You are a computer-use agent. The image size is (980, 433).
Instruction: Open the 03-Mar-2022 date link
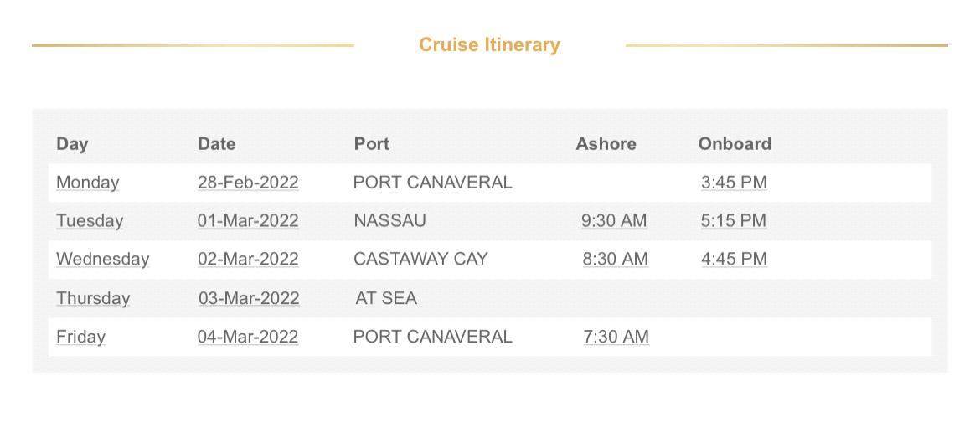coord(249,298)
